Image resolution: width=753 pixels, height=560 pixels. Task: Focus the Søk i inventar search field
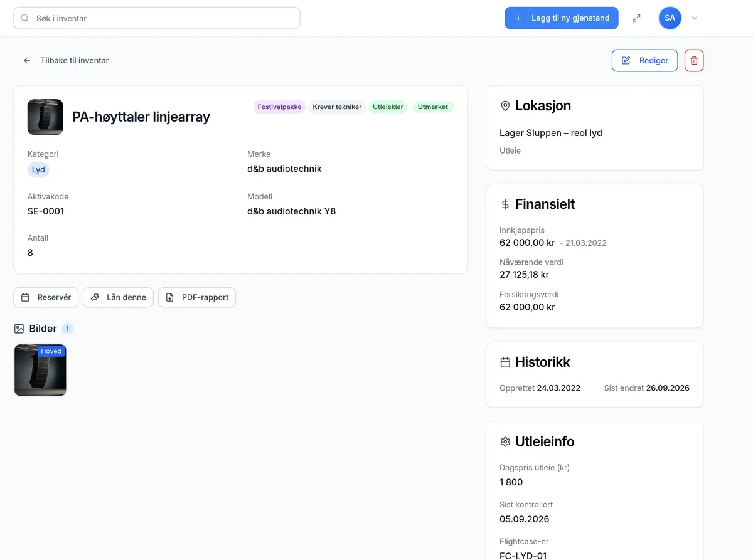(x=157, y=18)
